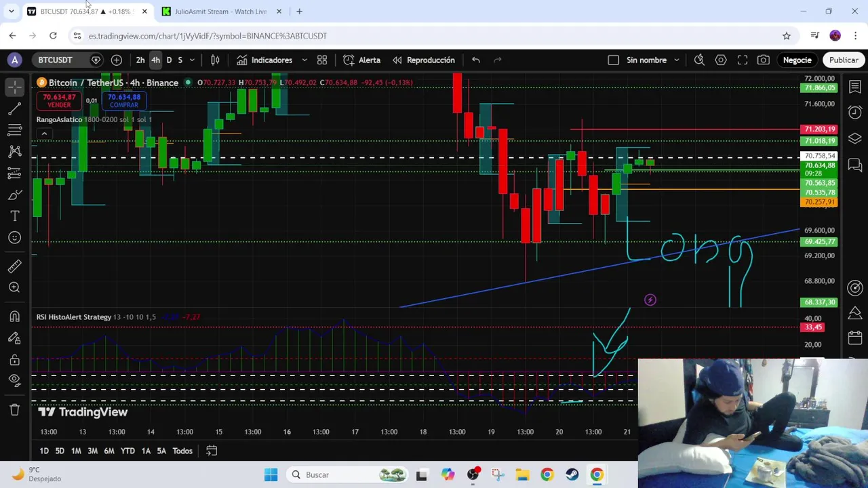Toggle hide all drawings eye
Viewport: 868px width, 488px height.
tap(15, 381)
